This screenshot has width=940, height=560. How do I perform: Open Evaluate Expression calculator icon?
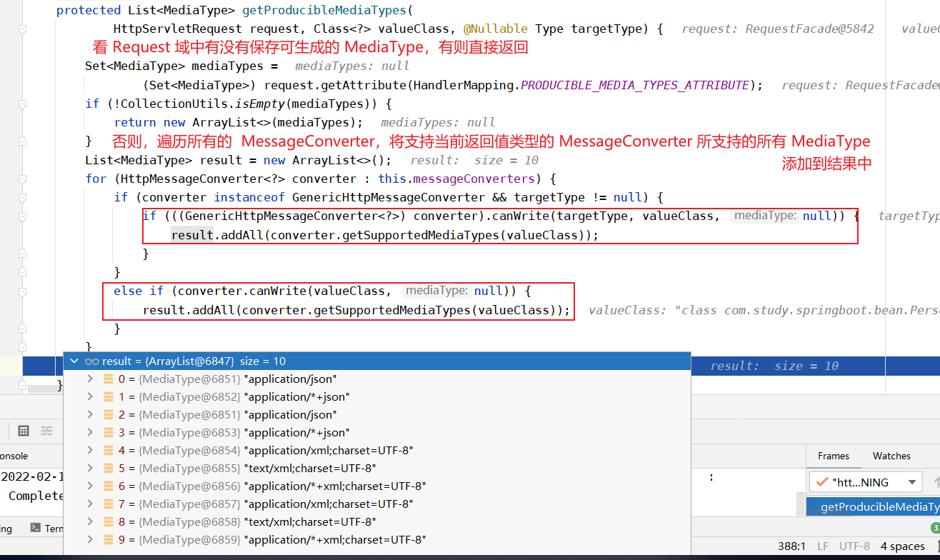pyautogui.click(x=23, y=431)
